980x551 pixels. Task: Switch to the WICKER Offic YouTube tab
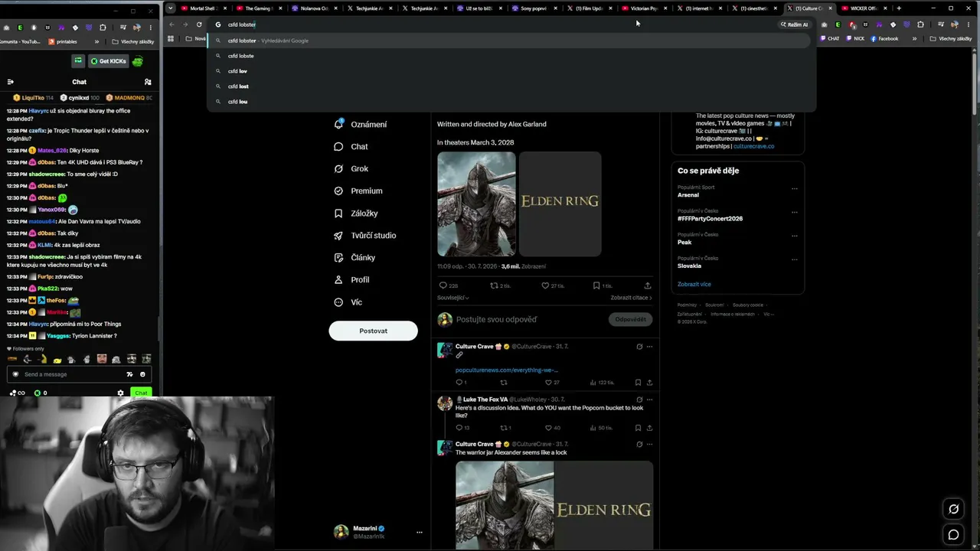coord(864,8)
